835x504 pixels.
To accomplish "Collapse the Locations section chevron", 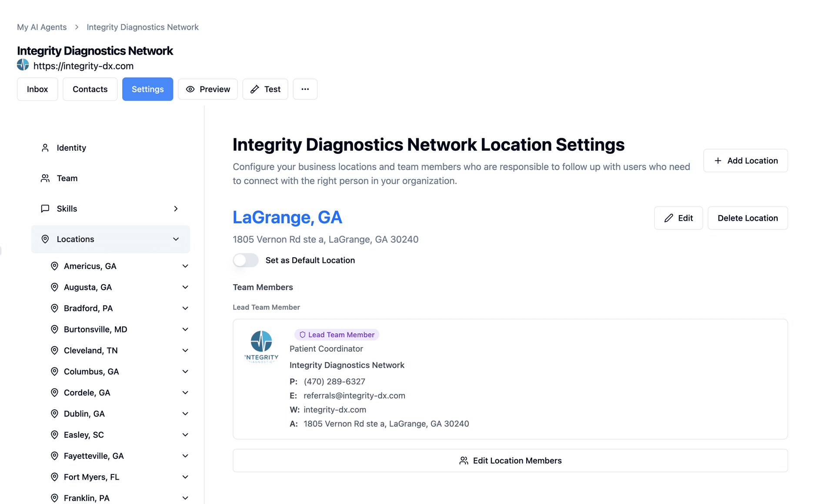I will [176, 239].
